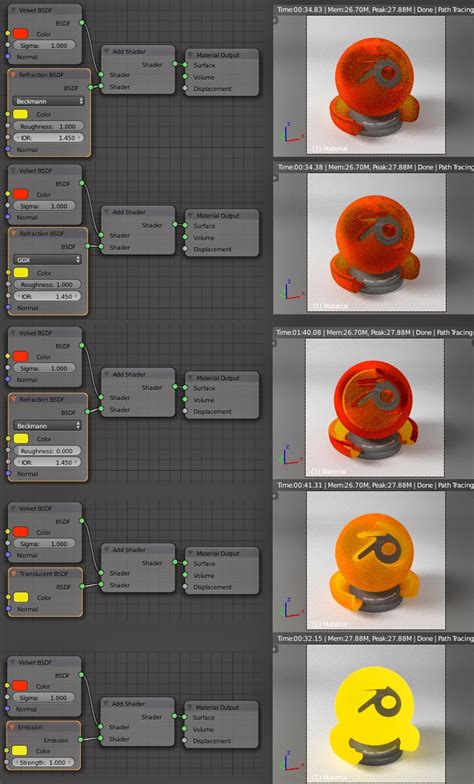
Task: Collapse Add Shader node linked to Emission
Action: pyautogui.click(x=106, y=704)
